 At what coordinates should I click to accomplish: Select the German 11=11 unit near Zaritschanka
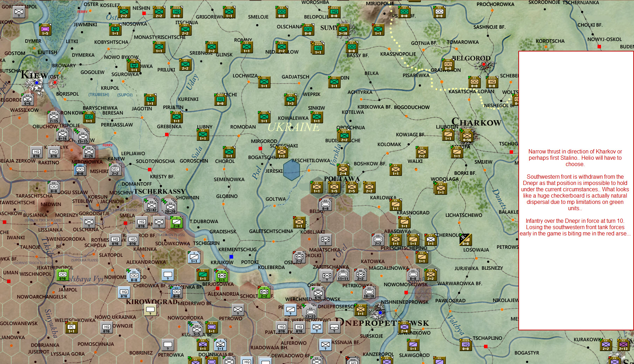[x=343, y=275]
